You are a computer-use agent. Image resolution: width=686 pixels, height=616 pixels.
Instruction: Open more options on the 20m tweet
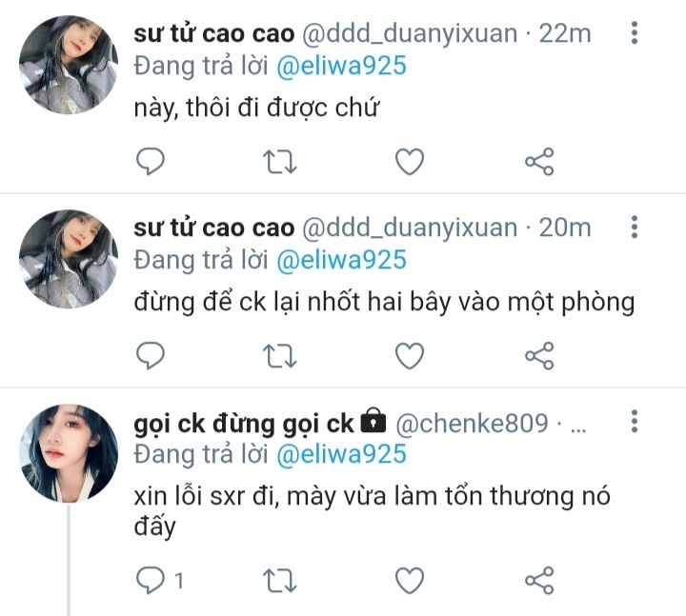(x=635, y=227)
